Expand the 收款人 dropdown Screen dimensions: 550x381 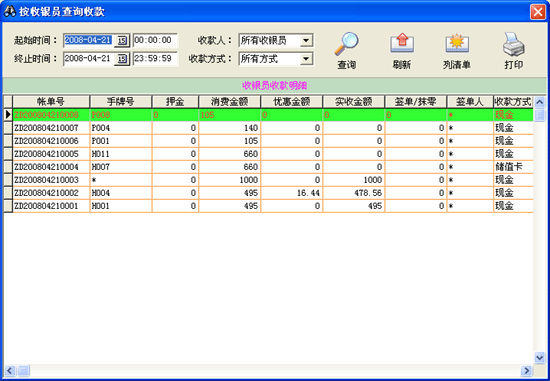pyautogui.click(x=306, y=40)
